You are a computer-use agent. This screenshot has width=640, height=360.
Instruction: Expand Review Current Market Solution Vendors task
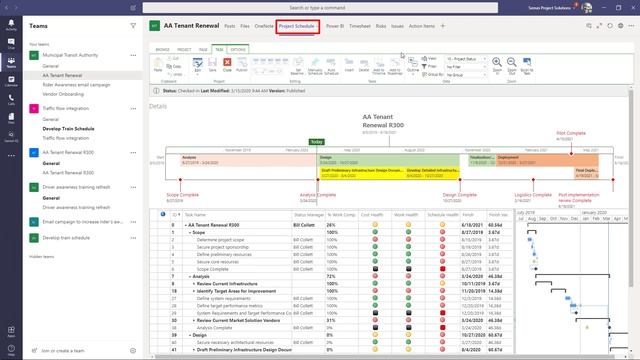pyautogui.click(x=194, y=320)
